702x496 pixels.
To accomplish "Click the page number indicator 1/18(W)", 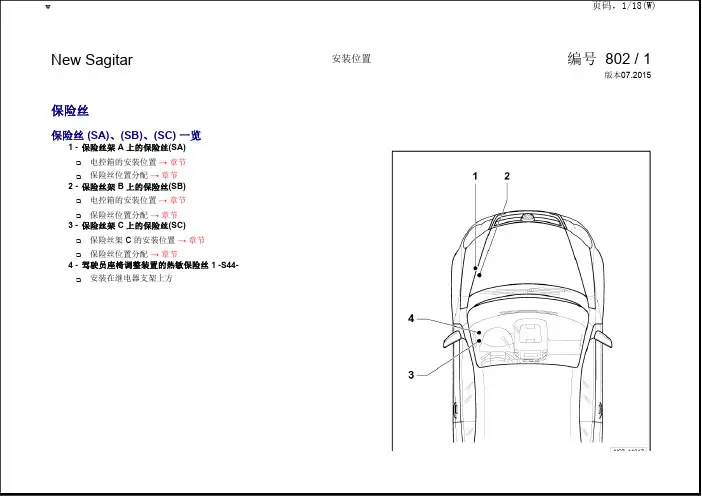I will coord(624,6).
